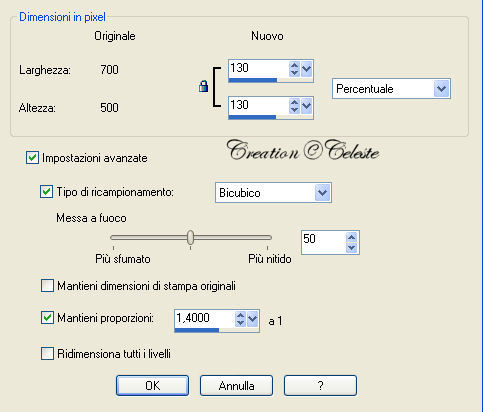
Task: Open the Altezza slider dropdown arrow
Action: pyautogui.click(x=306, y=106)
